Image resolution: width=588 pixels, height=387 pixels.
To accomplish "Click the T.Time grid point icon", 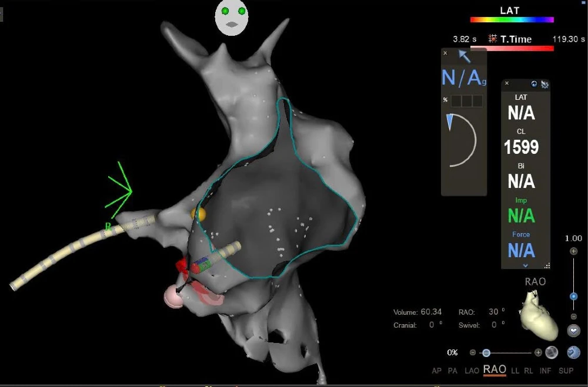I will [x=493, y=39].
